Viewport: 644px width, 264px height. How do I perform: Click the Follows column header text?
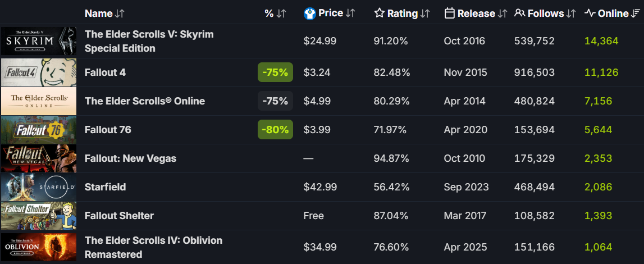[x=546, y=13]
